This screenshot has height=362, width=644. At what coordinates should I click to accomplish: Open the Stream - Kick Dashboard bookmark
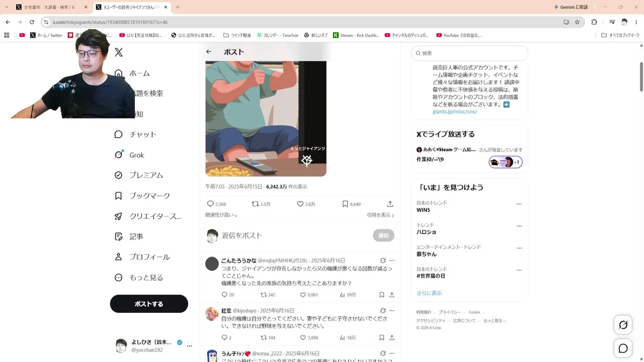356,35
